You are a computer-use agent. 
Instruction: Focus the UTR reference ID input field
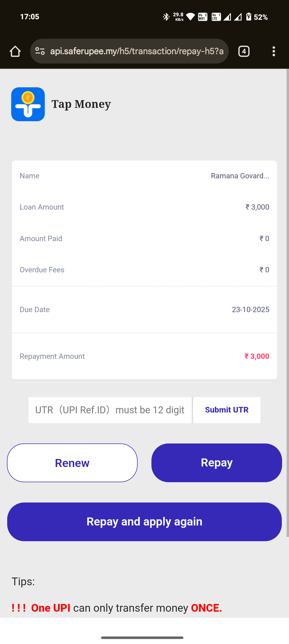coord(110,410)
